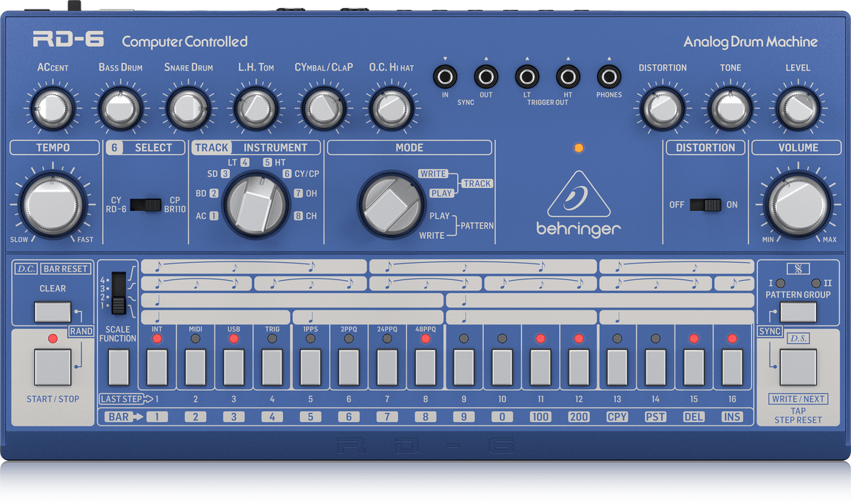Click the Volume knob
Image resolution: width=851 pixels, height=504 pixels.
796,203
